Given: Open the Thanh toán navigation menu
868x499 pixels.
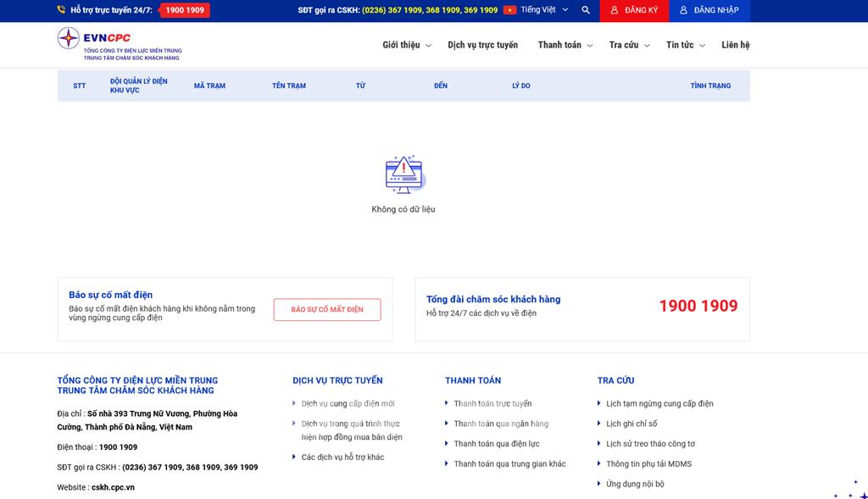Looking at the screenshot, I should point(565,45).
